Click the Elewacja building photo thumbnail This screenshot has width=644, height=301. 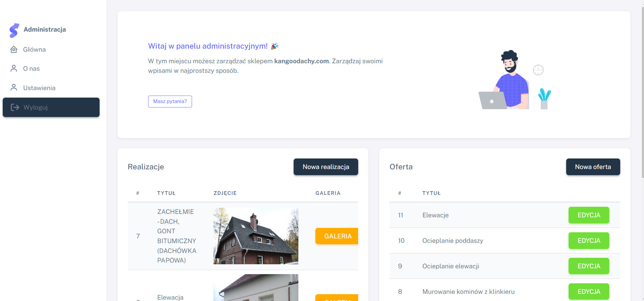pyautogui.click(x=256, y=287)
